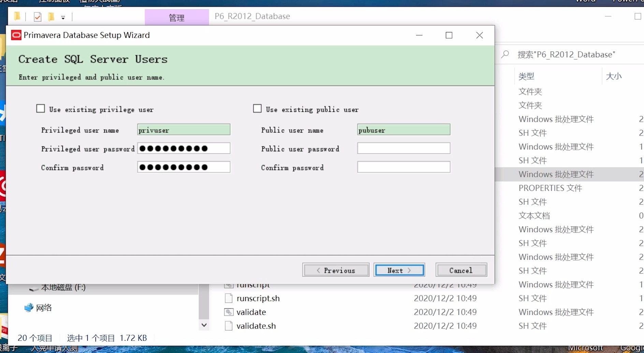Sort by the 类型 column header
This screenshot has width=644, height=353.
tap(526, 76)
